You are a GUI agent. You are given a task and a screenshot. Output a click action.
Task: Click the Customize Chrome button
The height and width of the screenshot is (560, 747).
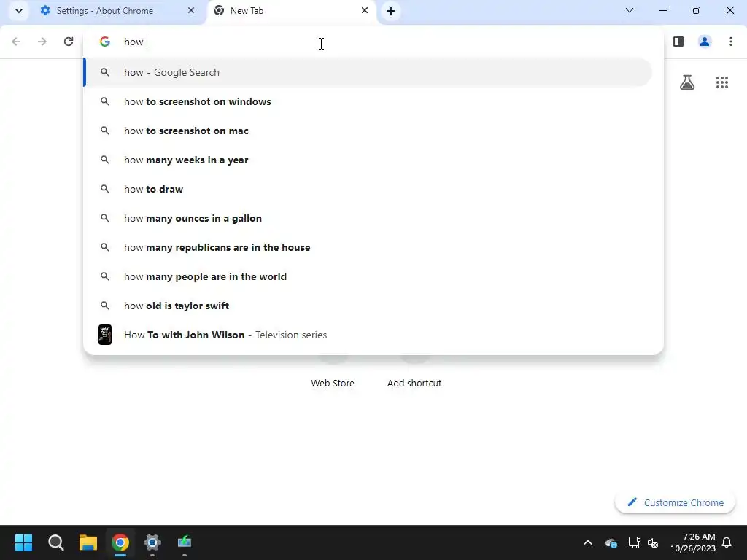point(675,502)
